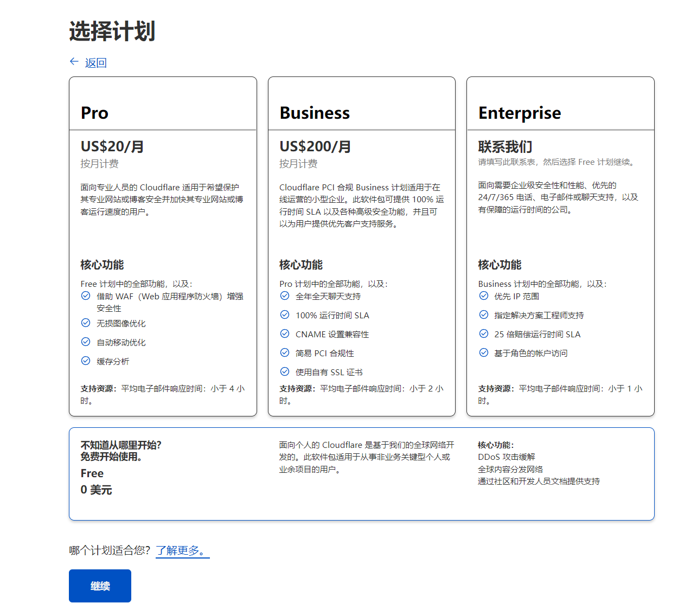Click the 借助 WAF 增强安全性 feature text

(170, 302)
